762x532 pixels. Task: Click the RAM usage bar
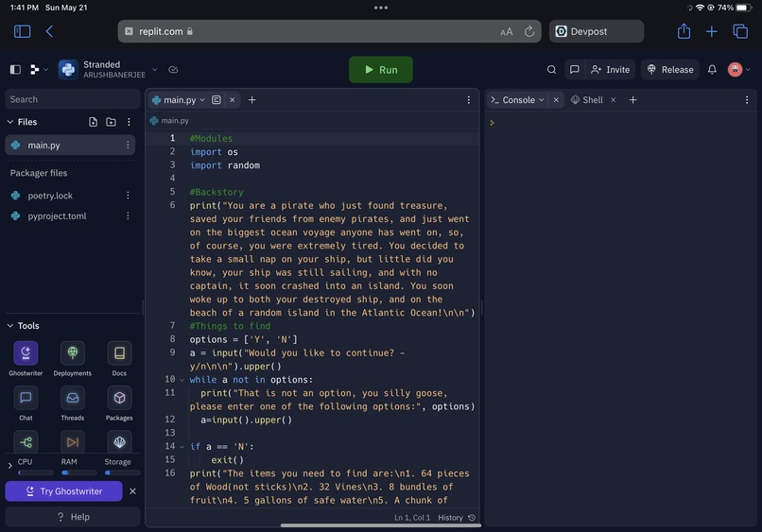point(79,472)
